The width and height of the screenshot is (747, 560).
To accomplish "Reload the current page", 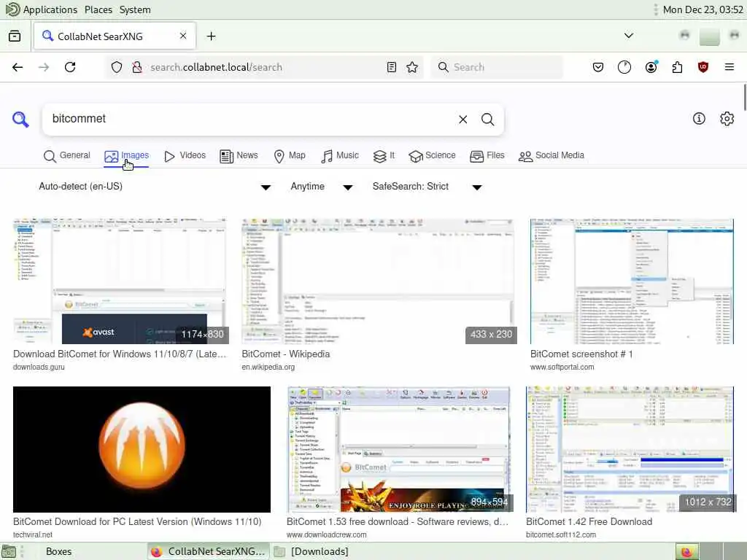I will (x=70, y=67).
